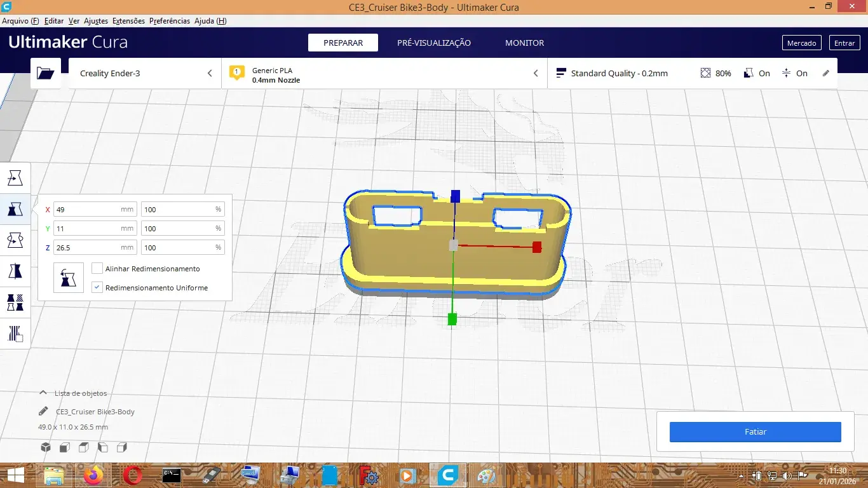Click the X scale percent input field
The height and width of the screenshot is (488, 868).
(183, 209)
